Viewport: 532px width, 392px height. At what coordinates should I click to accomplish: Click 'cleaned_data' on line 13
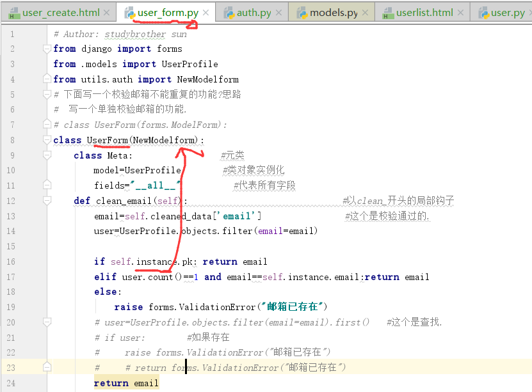coord(181,216)
